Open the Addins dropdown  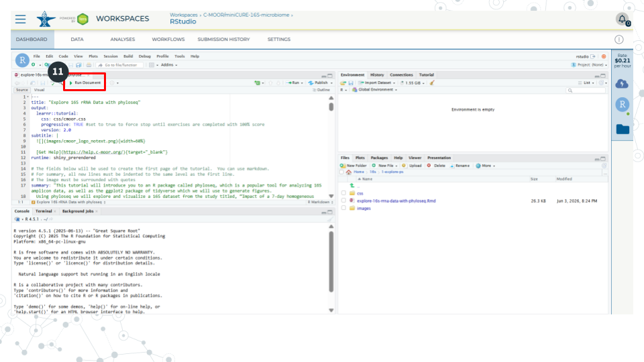pyautogui.click(x=169, y=65)
